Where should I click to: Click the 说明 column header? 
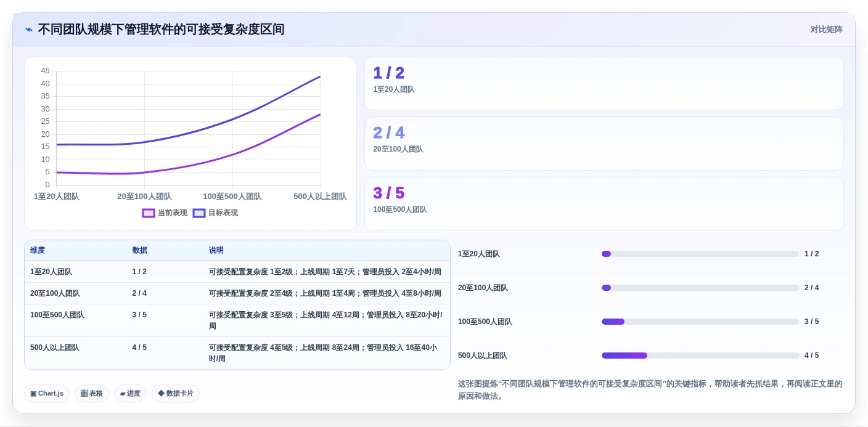tap(216, 251)
